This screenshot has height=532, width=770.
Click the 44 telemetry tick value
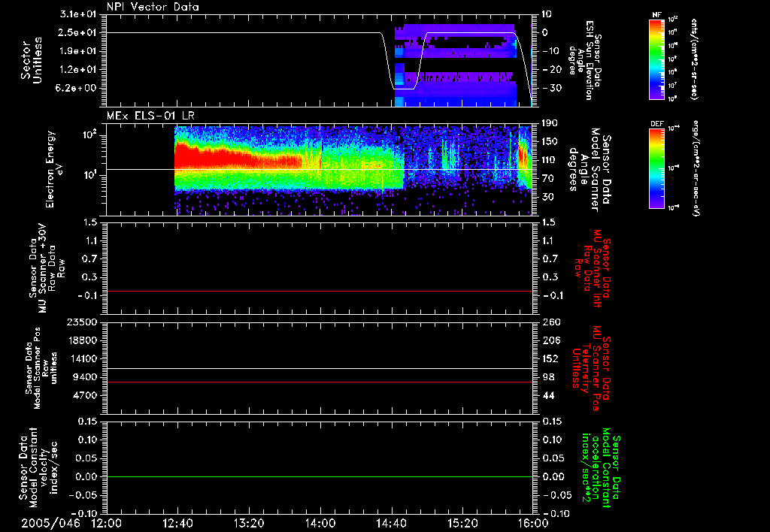click(548, 395)
